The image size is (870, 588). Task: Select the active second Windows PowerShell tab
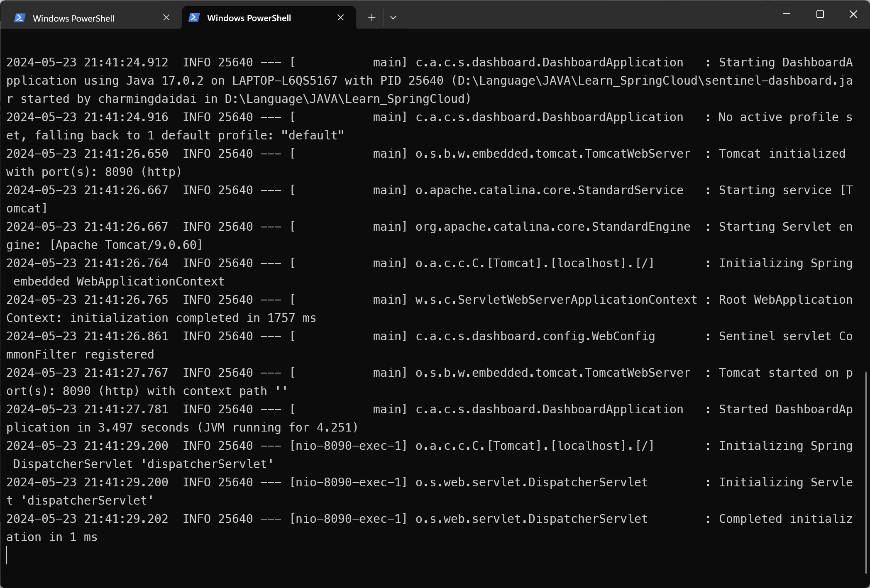tap(249, 18)
